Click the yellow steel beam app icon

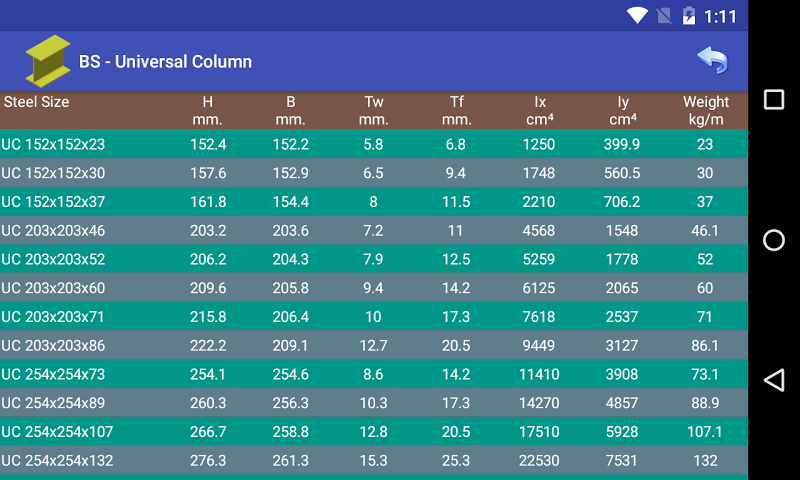point(47,61)
